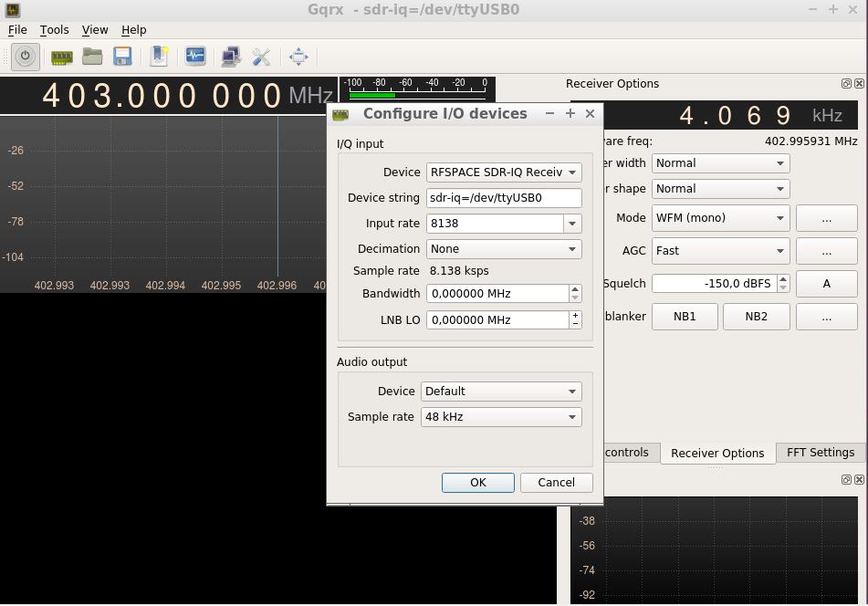Open the View menu
The height and width of the screenshot is (606, 868).
(x=95, y=30)
